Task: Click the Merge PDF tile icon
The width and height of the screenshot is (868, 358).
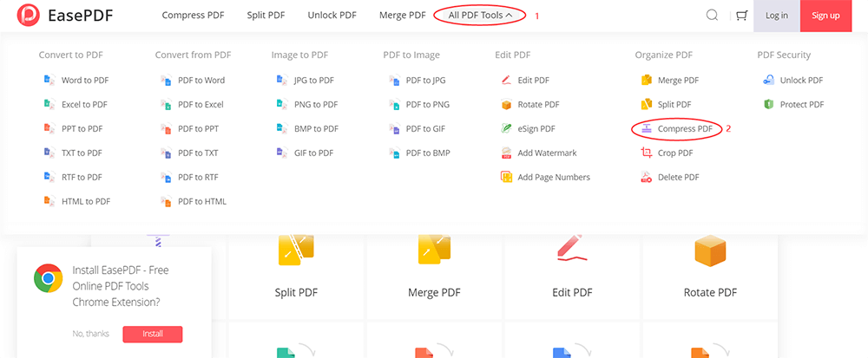Action: [x=434, y=251]
